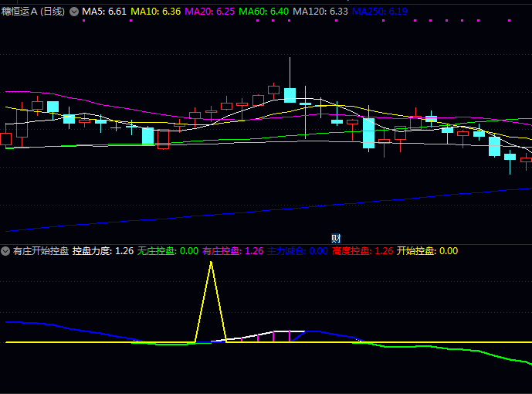The height and width of the screenshot is (394, 532).
Task: Click the 有庄开始控盘 indicator name
Action: pos(40,251)
